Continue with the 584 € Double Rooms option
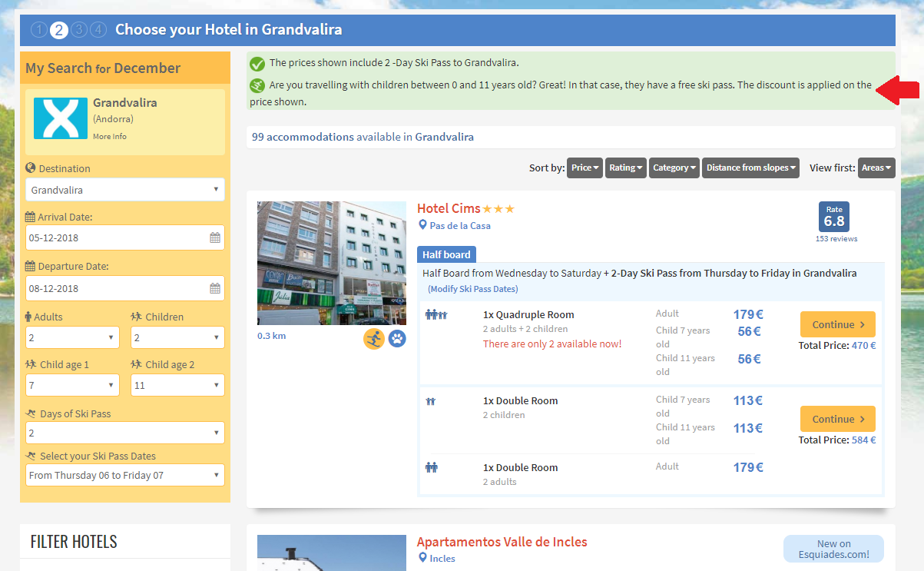Screen dimensions: 924x571 (838, 419)
